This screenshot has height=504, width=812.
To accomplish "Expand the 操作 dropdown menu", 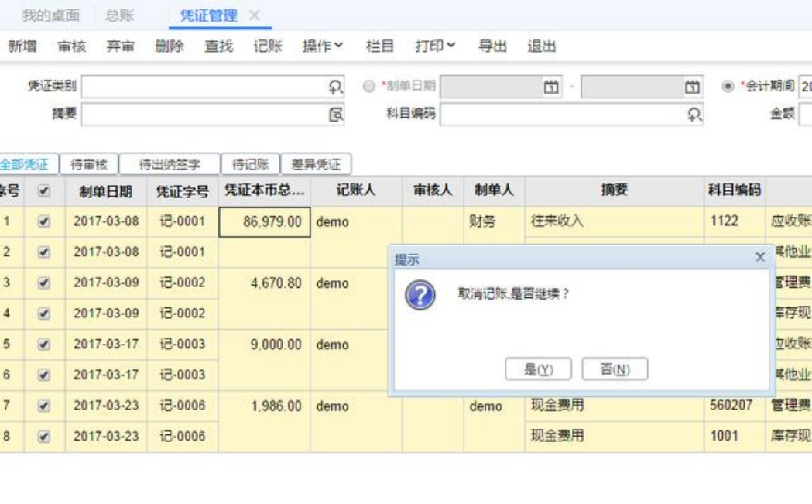I will (x=323, y=46).
